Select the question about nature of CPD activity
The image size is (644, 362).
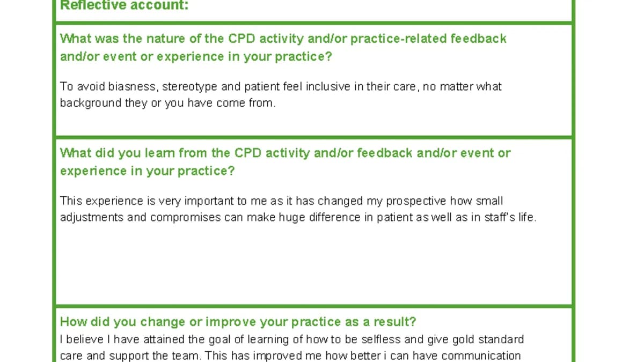pyautogui.click(x=283, y=48)
